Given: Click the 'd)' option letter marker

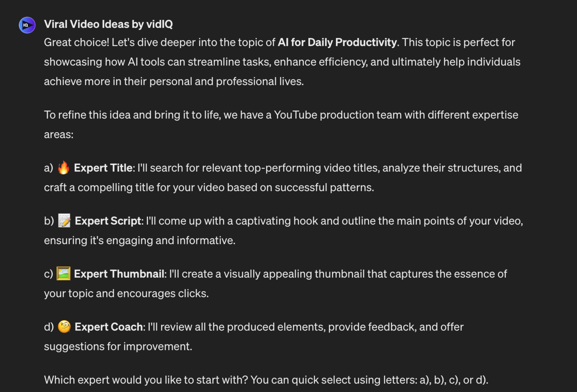Looking at the screenshot, I should coord(49,327).
